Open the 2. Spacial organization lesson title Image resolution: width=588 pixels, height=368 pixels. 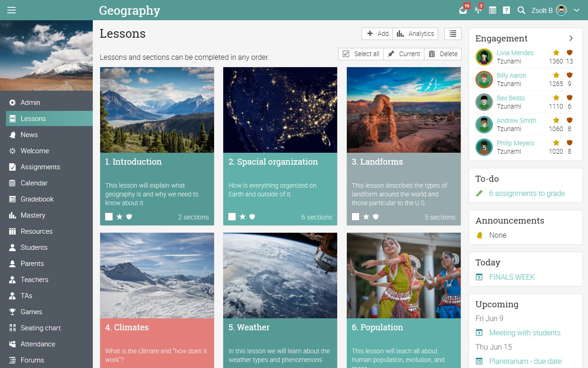point(273,162)
